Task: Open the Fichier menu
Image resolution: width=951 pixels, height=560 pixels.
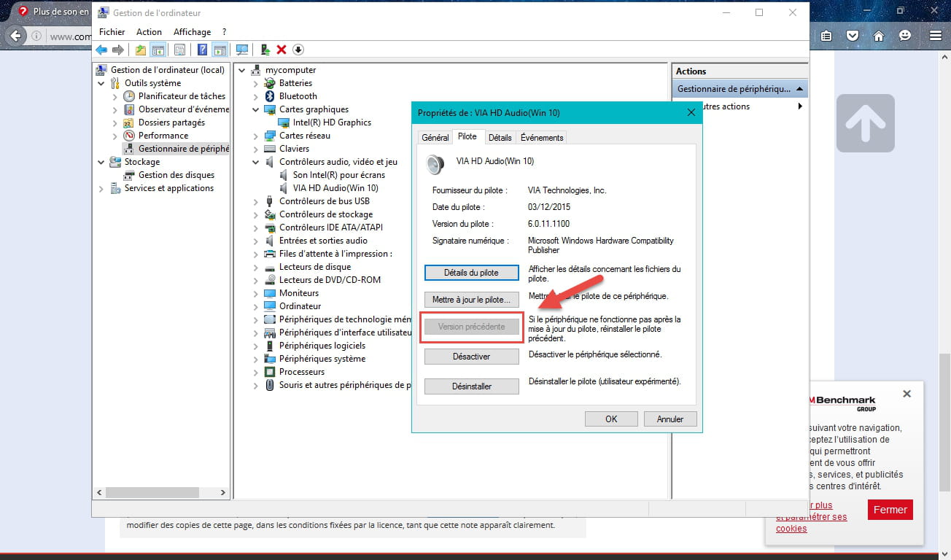Action: [x=112, y=32]
